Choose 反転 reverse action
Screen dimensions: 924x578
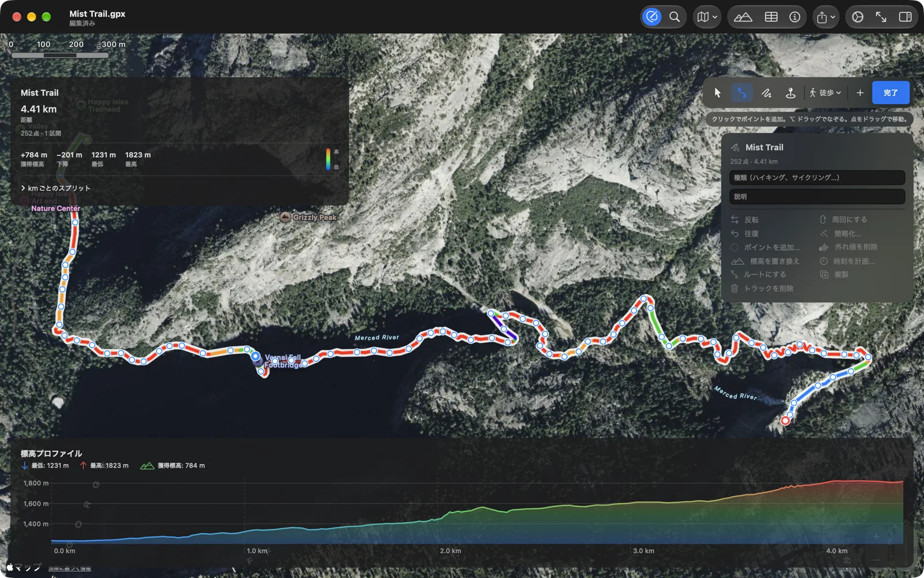(x=745, y=220)
